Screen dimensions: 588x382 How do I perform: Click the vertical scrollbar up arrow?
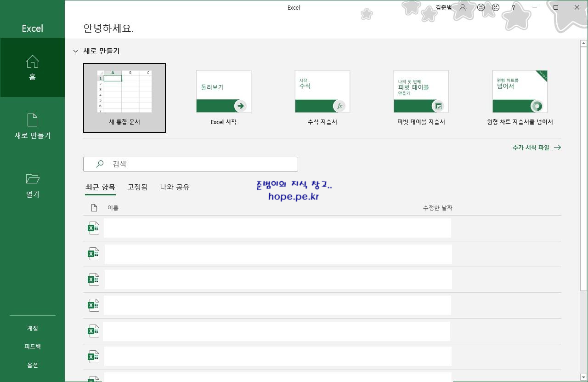point(583,44)
